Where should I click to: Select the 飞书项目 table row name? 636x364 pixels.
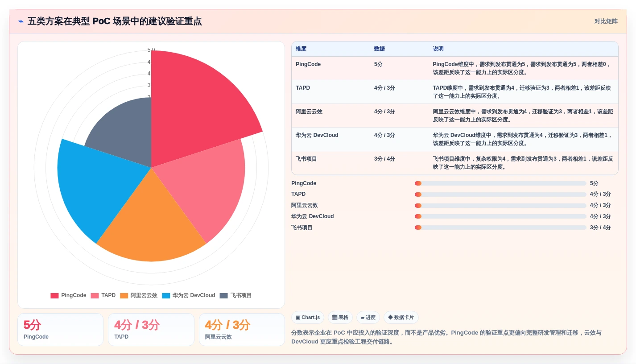(306, 159)
